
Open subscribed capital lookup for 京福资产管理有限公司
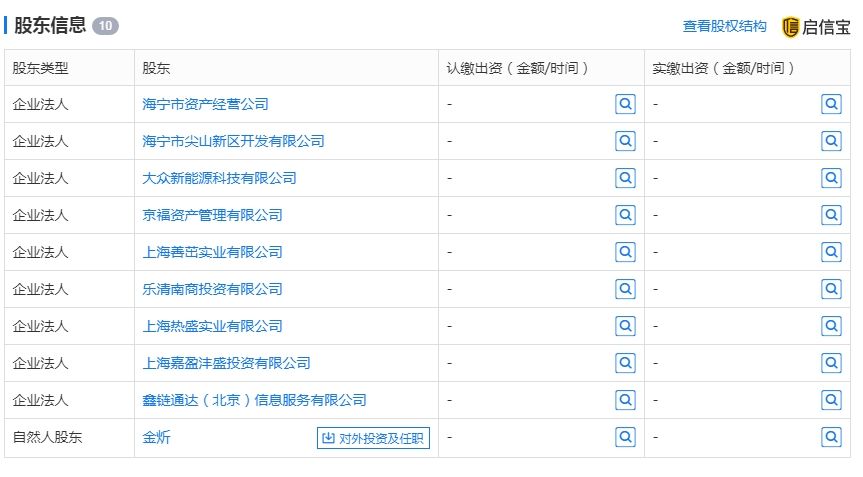coord(625,215)
